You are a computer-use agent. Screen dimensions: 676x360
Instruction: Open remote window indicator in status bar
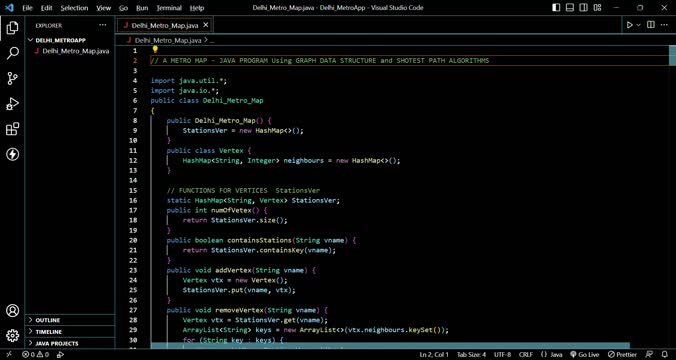(x=9, y=354)
